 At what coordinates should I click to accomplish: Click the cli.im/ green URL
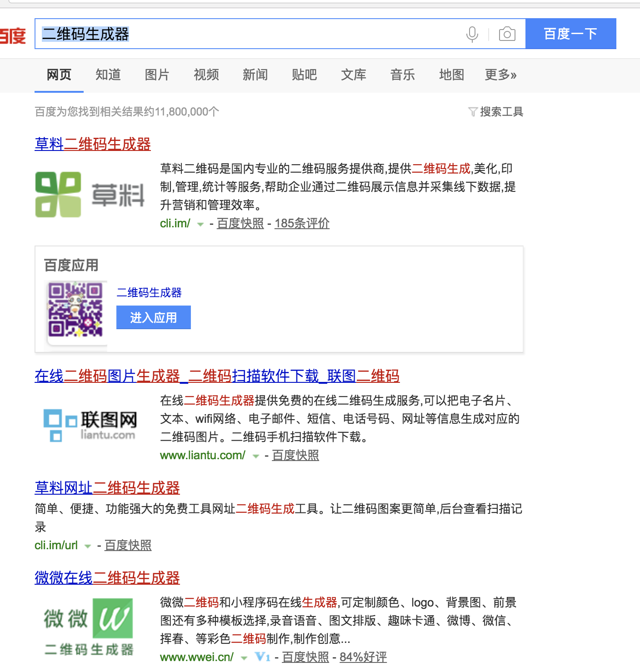[175, 223]
